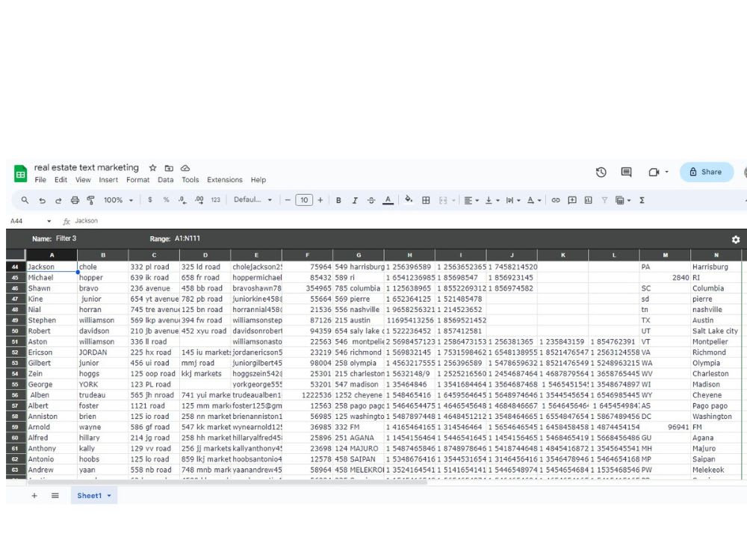The width and height of the screenshot is (747, 560).
Task: Open the vertical align dropdown
Action: tap(492, 200)
